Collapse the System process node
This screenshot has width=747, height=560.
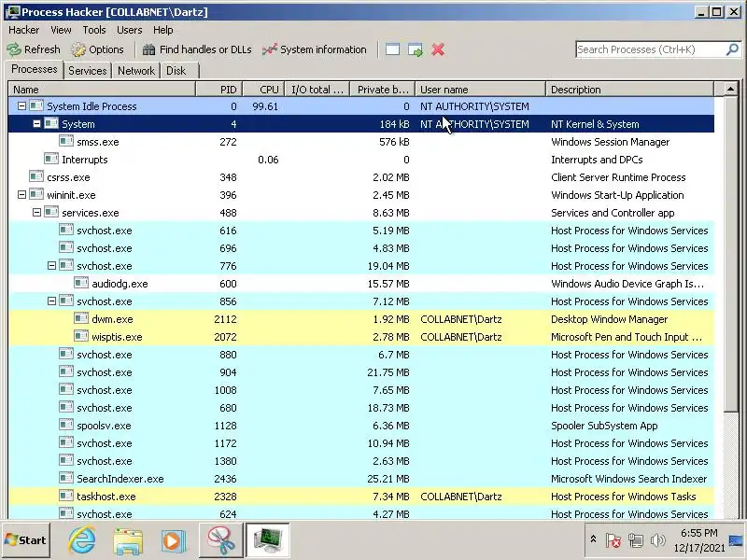click(x=36, y=124)
